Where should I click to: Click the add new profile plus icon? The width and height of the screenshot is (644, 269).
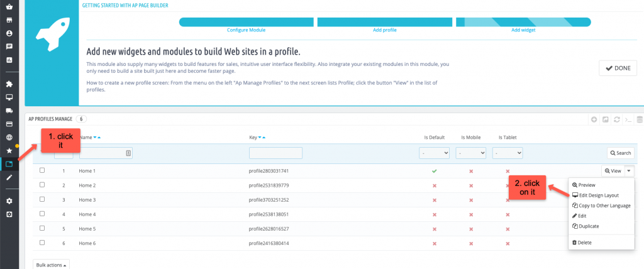594,119
